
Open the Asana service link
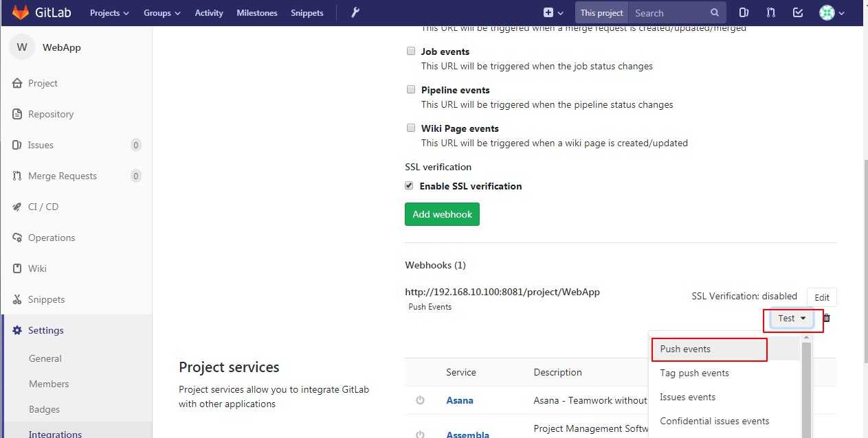point(460,400)
